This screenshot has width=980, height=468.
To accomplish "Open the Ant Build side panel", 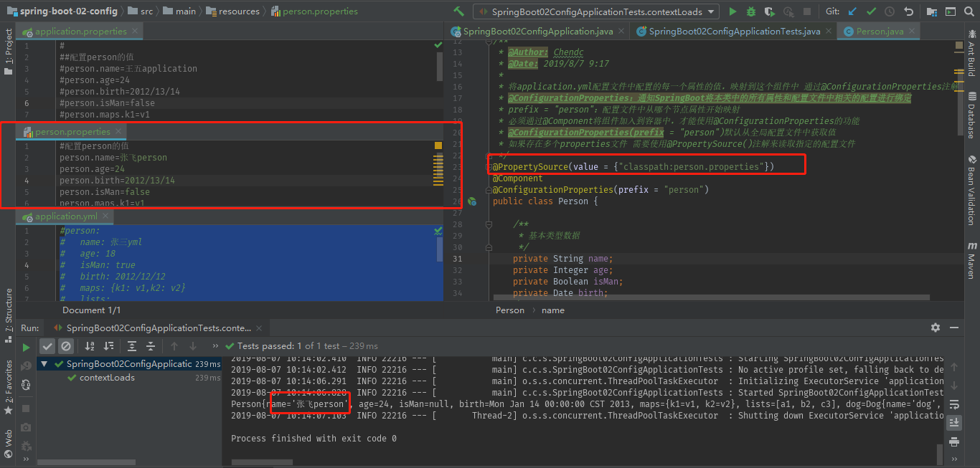I will point(971,52).
